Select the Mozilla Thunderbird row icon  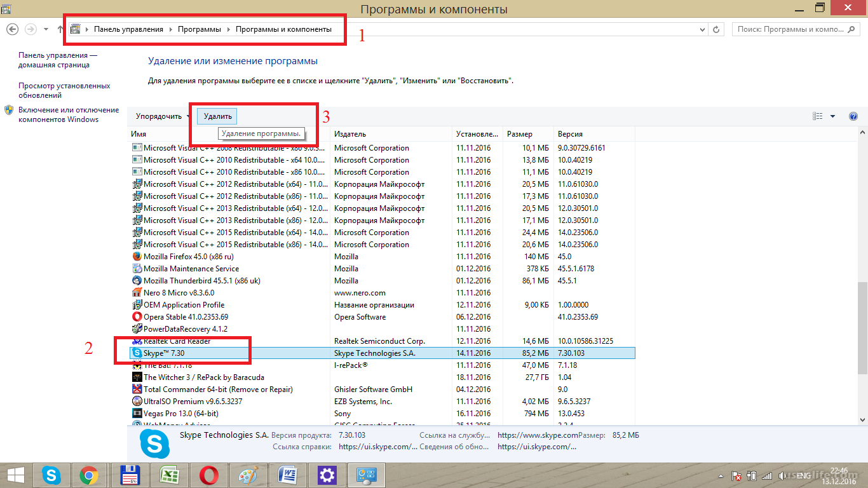pyautogui.click(x=137, y=281)
